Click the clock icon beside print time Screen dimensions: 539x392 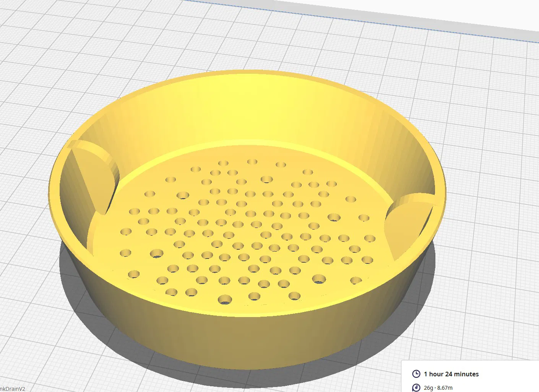pos(416,374)
